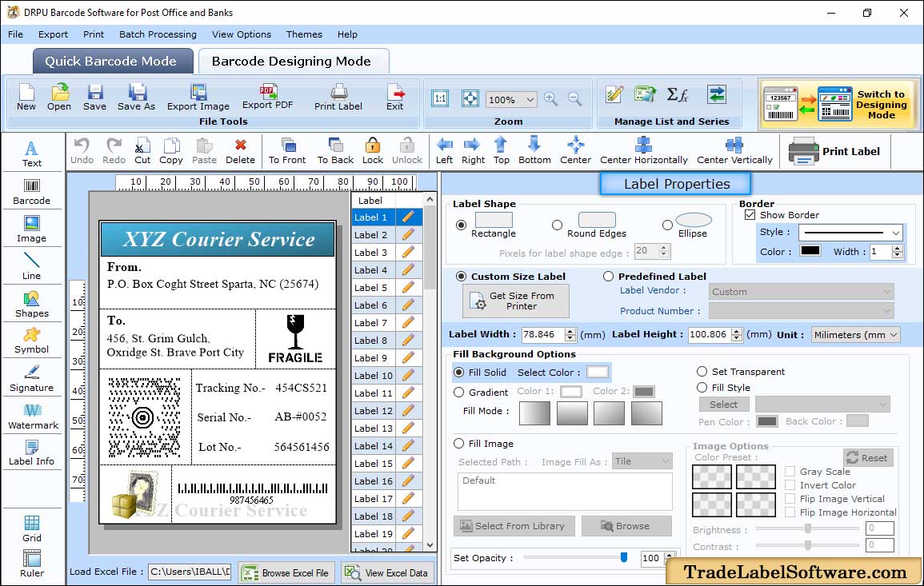Insert a Watermark
This screenshot has width=924, height=586.
point(33,416)
